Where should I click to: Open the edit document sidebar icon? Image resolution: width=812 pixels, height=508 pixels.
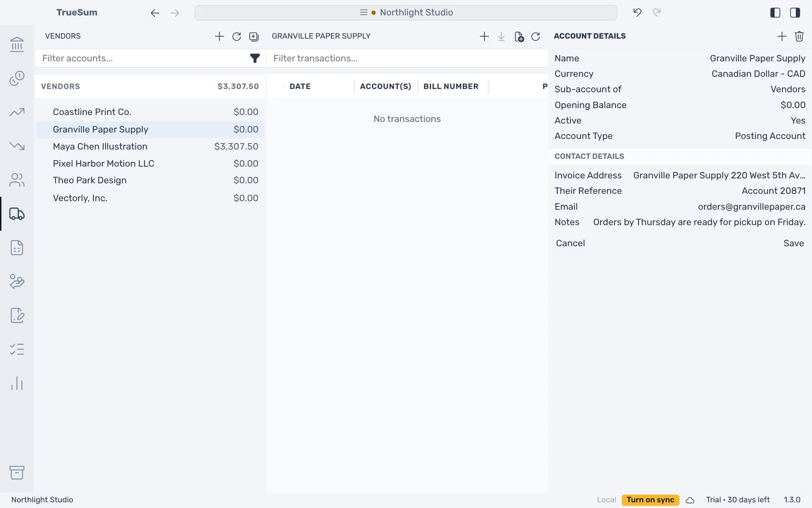pyautogui.click(x=17, y=315)
